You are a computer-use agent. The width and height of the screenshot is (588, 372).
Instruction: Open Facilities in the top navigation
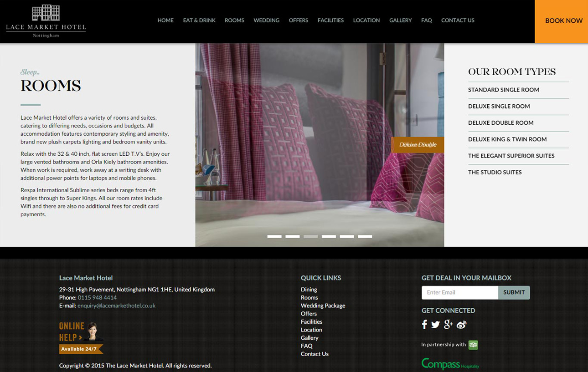pyautogui.click(x=330, y=20)
